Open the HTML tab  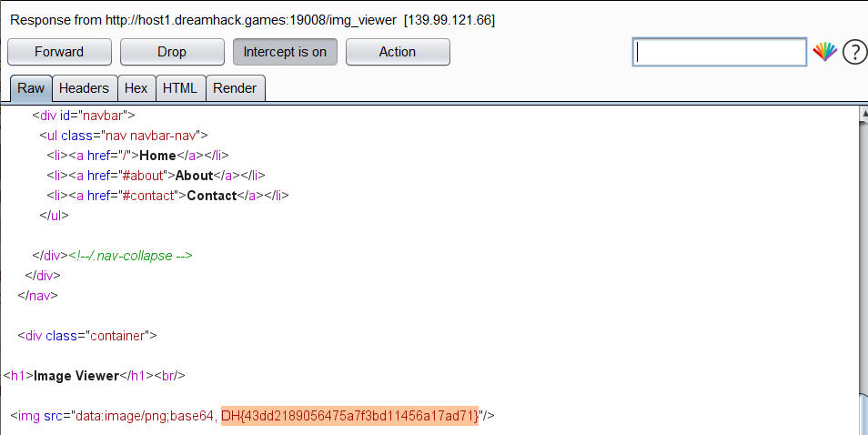click(180, 88)
